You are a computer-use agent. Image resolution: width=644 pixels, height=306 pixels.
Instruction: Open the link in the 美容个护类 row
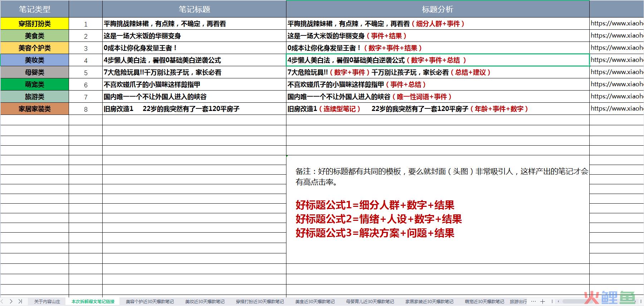617,48
